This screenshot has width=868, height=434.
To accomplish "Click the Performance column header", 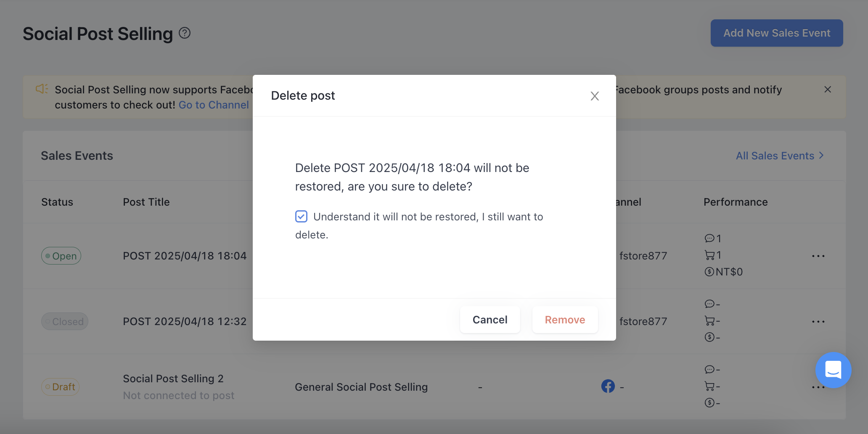I will [736, 202].
